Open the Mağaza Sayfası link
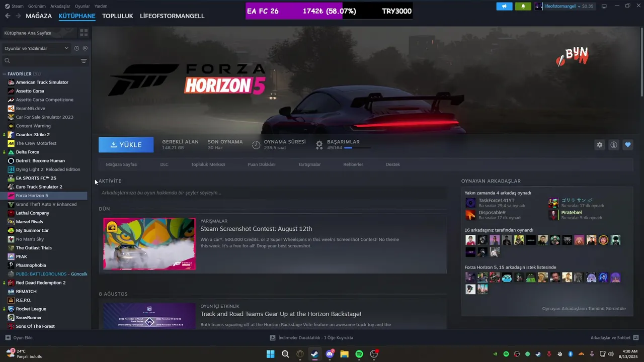This screenshot has height=362, width=644. pyautogui.click(x=121, y=164)
